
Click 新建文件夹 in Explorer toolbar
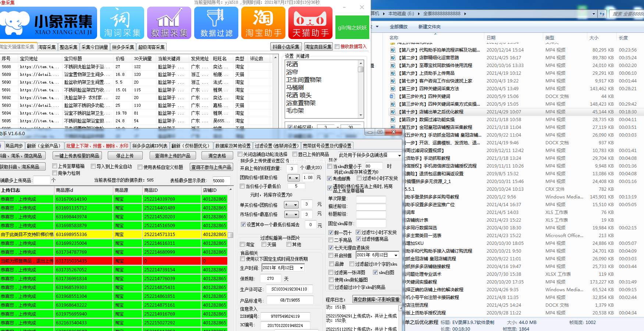(429, 27)
